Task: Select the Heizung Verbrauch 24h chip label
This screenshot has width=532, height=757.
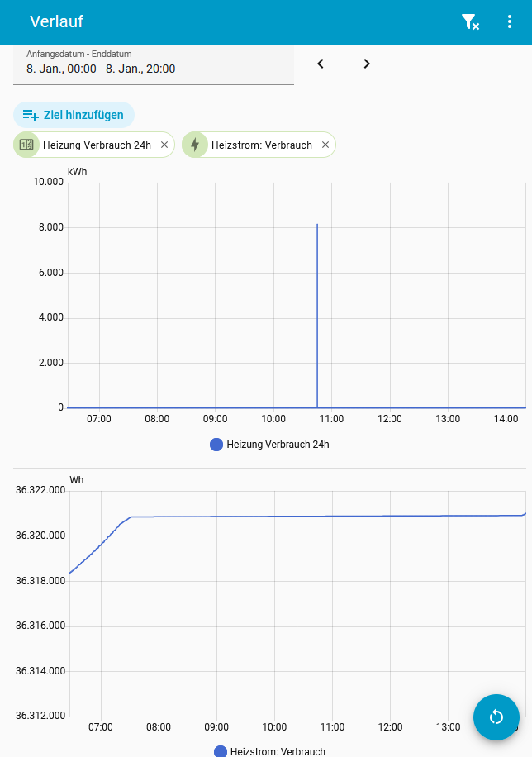Action: point(97,145)
